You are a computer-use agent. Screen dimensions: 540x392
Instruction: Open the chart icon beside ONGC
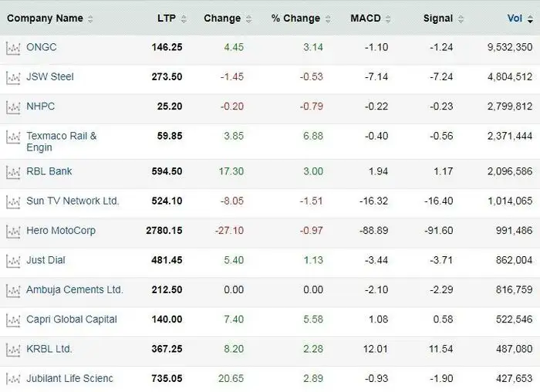pos(12,48)
